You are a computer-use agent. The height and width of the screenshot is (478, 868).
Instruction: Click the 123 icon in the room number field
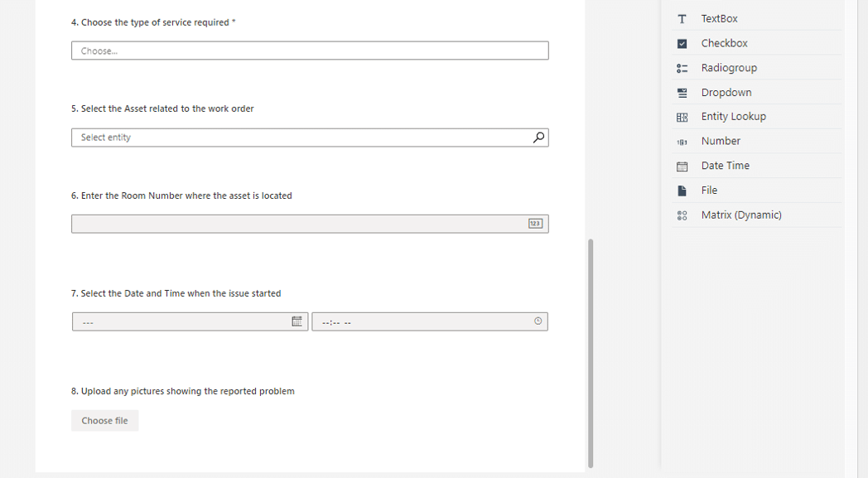[534, 223]
